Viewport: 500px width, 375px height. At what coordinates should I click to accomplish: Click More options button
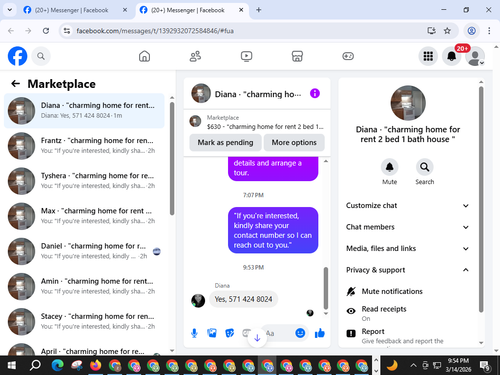(x=294, y=142)
